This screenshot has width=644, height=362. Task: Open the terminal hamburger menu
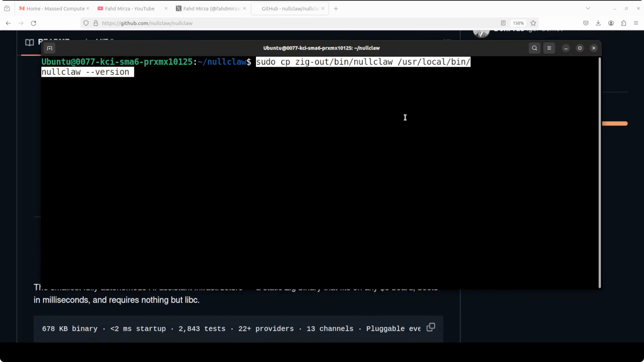click(x=549, y=48)
